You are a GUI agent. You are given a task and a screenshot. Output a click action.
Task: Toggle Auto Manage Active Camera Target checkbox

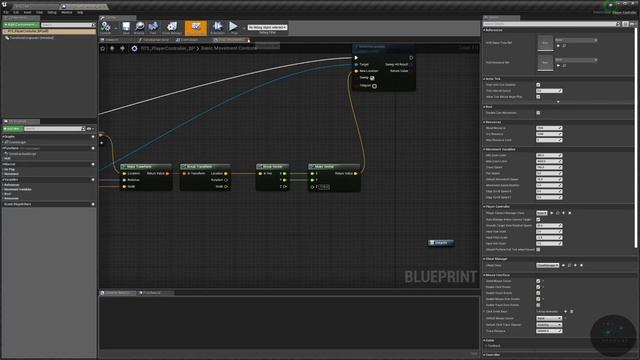[x=538, y=219]
